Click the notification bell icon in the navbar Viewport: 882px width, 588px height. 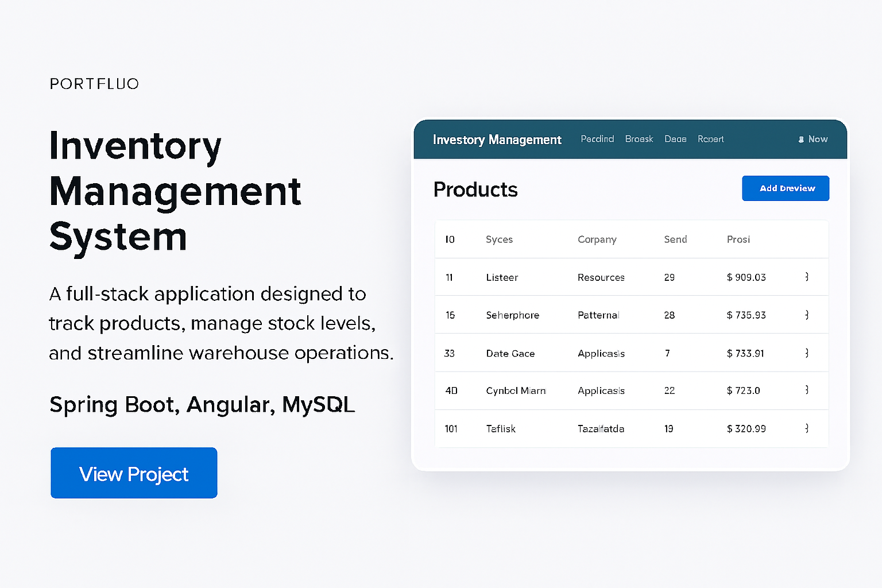tap(802, 139)
